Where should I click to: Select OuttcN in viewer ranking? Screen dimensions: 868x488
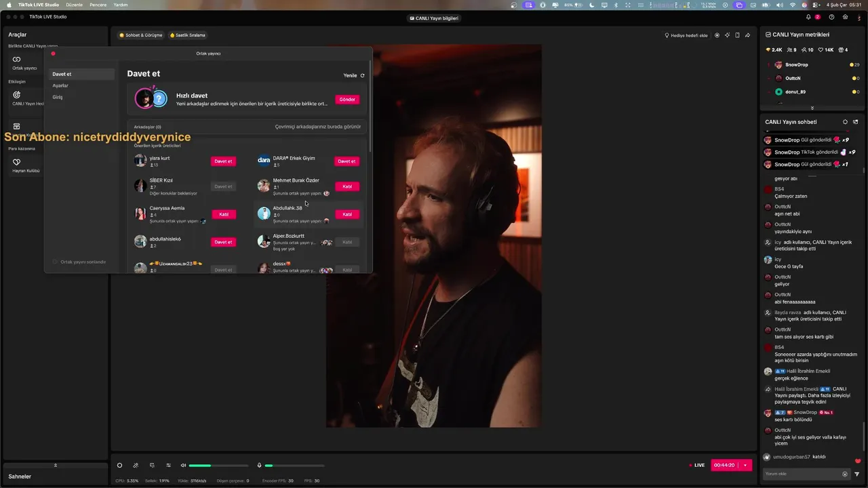[x=814, y=78]
